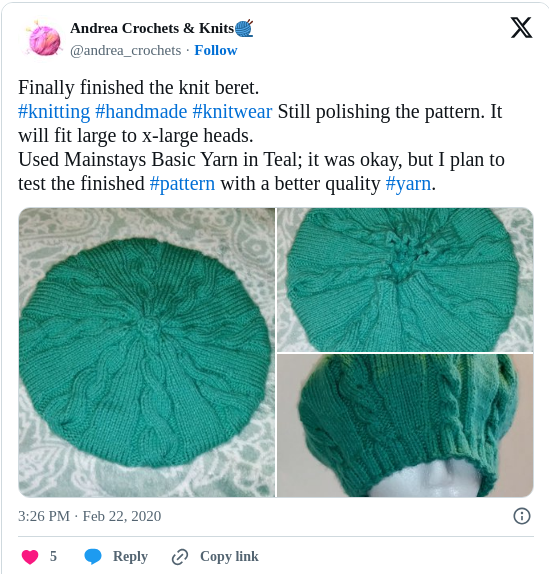
Task: Open the #yarn hashtag
Action: coord(408,183)
